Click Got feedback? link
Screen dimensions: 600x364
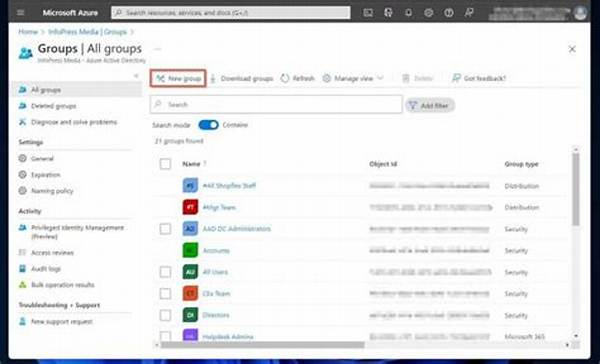point(479,78)
